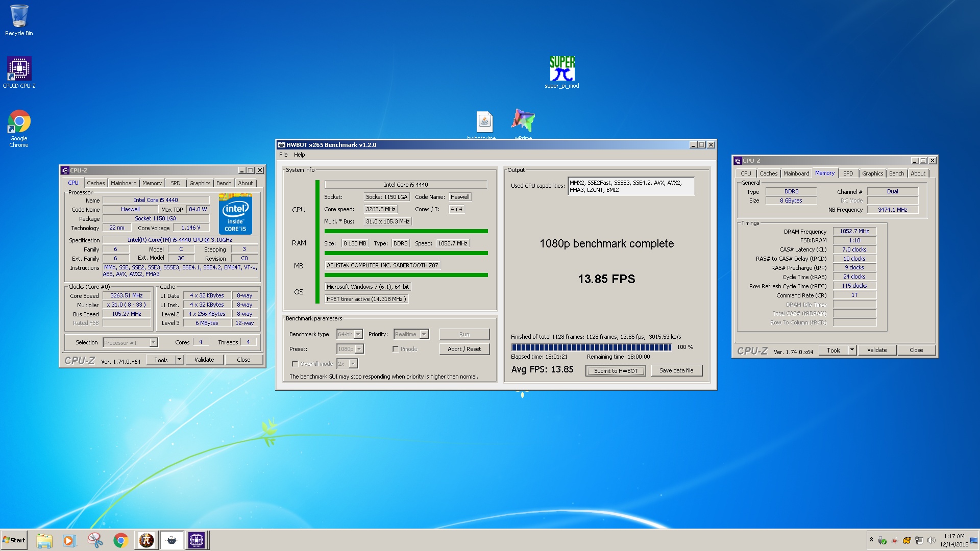
Task: Open Chrome from the taskbar
Action: point(120,540)
